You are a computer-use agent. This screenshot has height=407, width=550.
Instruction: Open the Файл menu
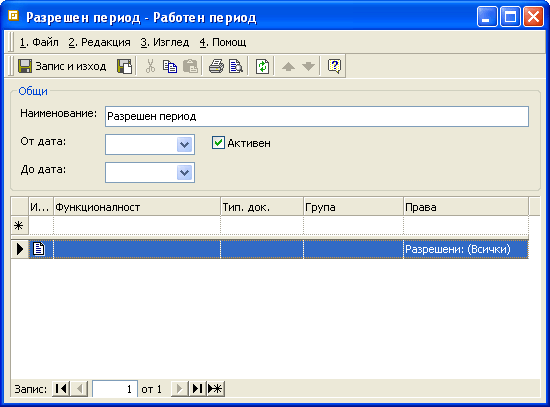coord(39,42)
